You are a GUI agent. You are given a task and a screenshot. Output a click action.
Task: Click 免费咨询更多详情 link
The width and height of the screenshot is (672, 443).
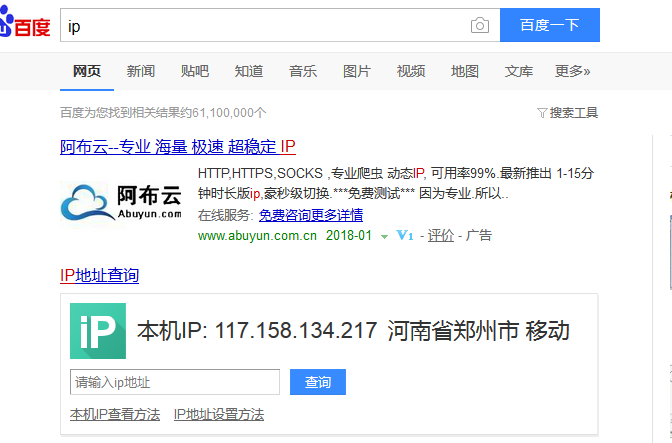pyautogui.click(x=311, y=215)
